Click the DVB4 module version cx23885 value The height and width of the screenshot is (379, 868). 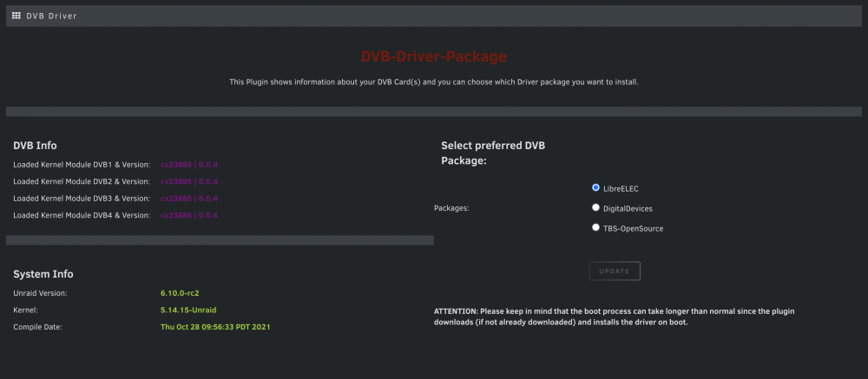[x=189, y=215]
